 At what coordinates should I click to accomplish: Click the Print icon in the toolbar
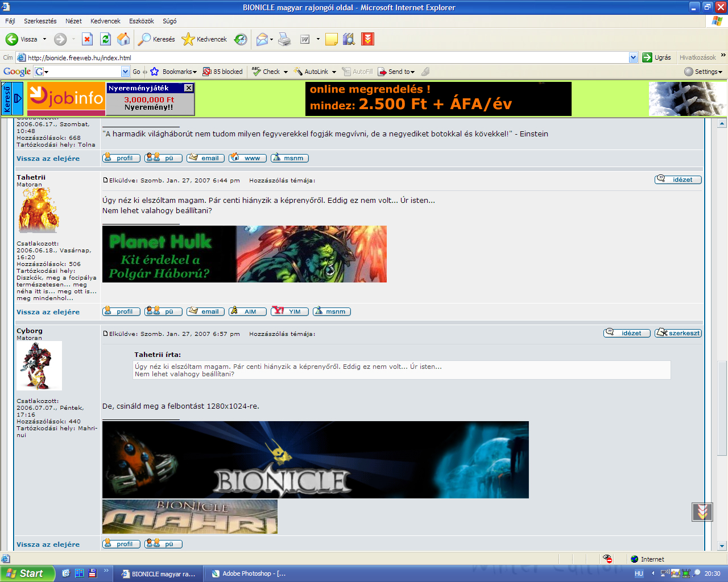click(x=285, y=39)
